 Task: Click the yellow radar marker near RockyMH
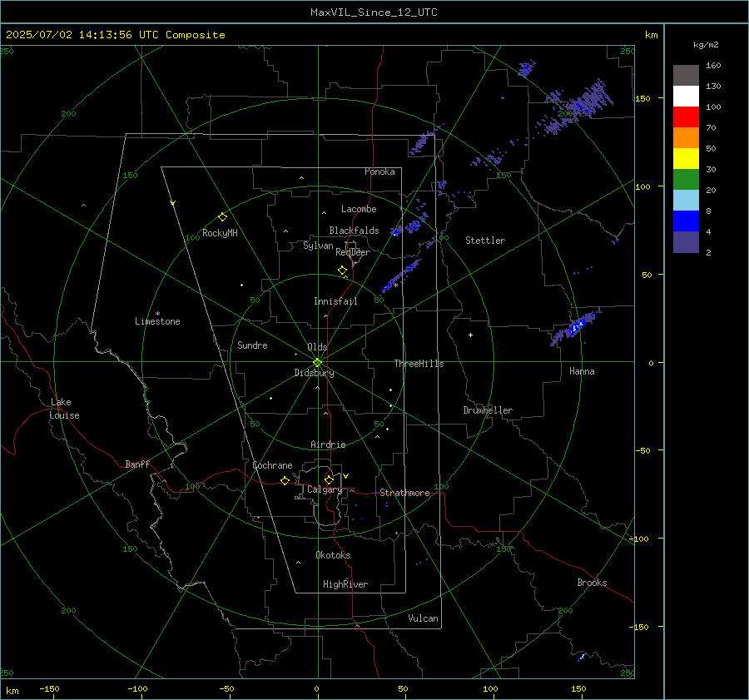pos(222,217)
